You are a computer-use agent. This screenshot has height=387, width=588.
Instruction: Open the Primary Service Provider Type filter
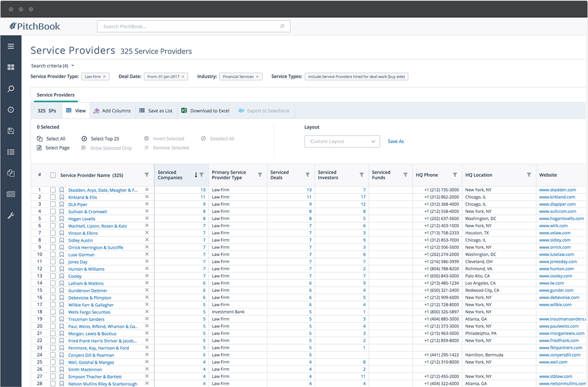pyautogui.click(x=260, y=175)
